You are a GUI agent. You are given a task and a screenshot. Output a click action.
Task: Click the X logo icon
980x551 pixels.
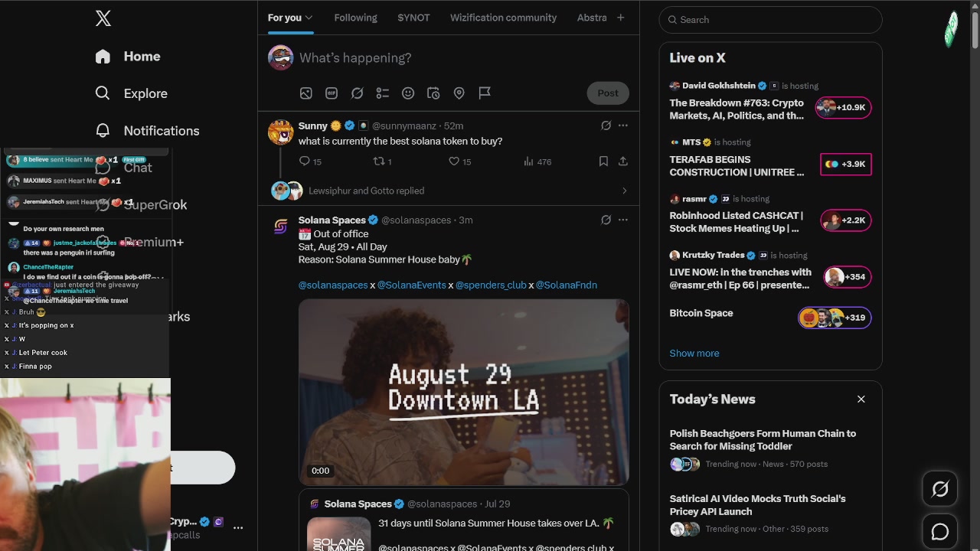[103, 19]
